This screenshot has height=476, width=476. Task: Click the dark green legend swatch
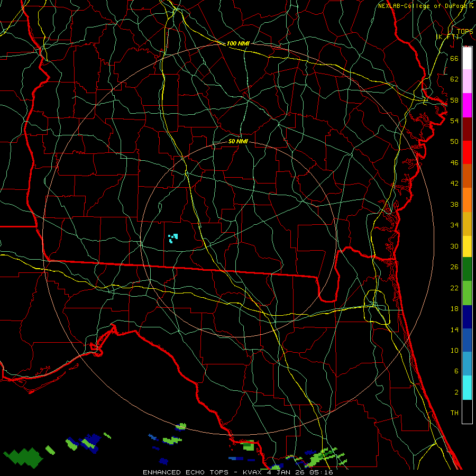(467, 269)
